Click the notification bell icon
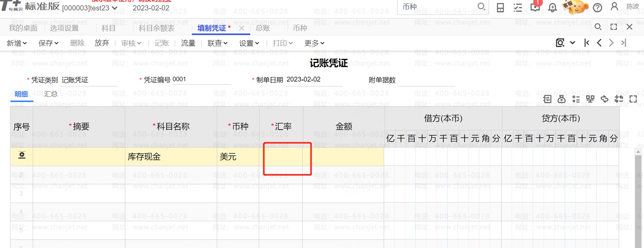This screenshot has height=248, width=644. [x=553, y=7]
